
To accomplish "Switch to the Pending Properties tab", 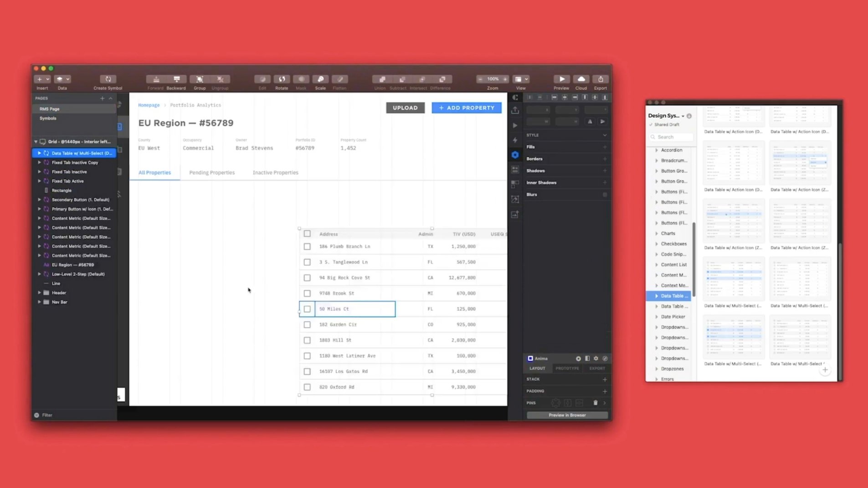I will tap(211, 172).
